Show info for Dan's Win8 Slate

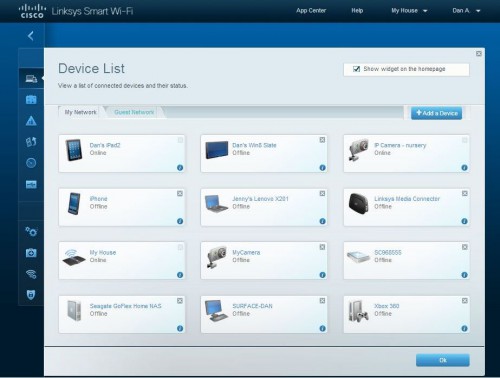pos(322,168)
